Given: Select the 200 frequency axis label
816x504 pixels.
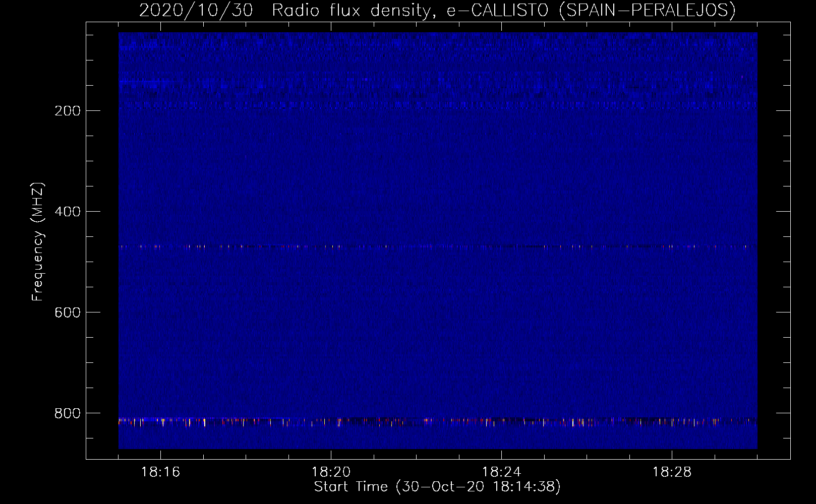Looking at the screenshot, I should coord(68,111).
